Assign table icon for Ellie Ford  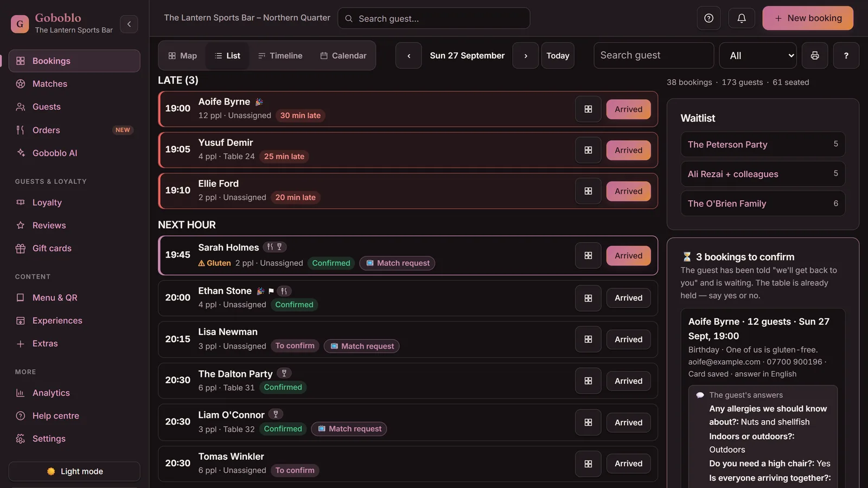coord(588,191)
